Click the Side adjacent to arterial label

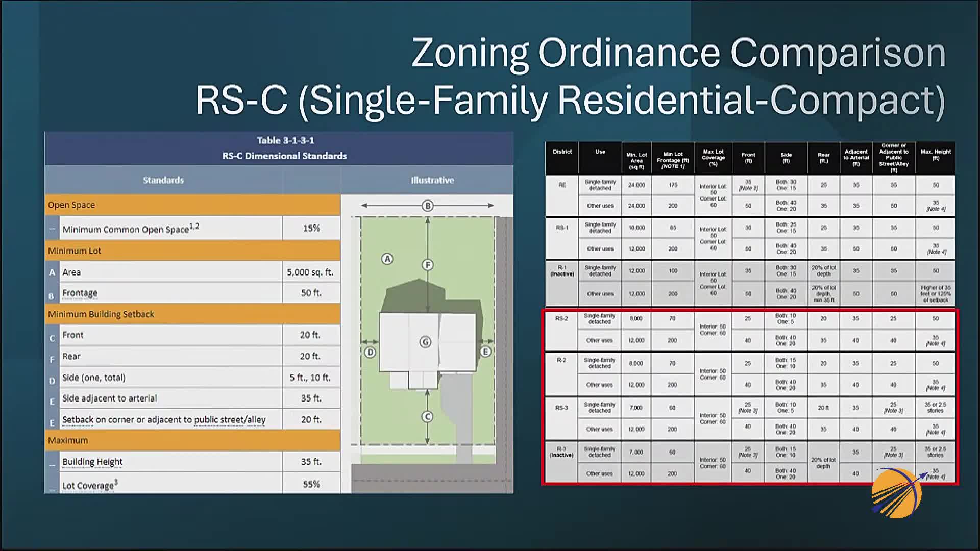109,398
